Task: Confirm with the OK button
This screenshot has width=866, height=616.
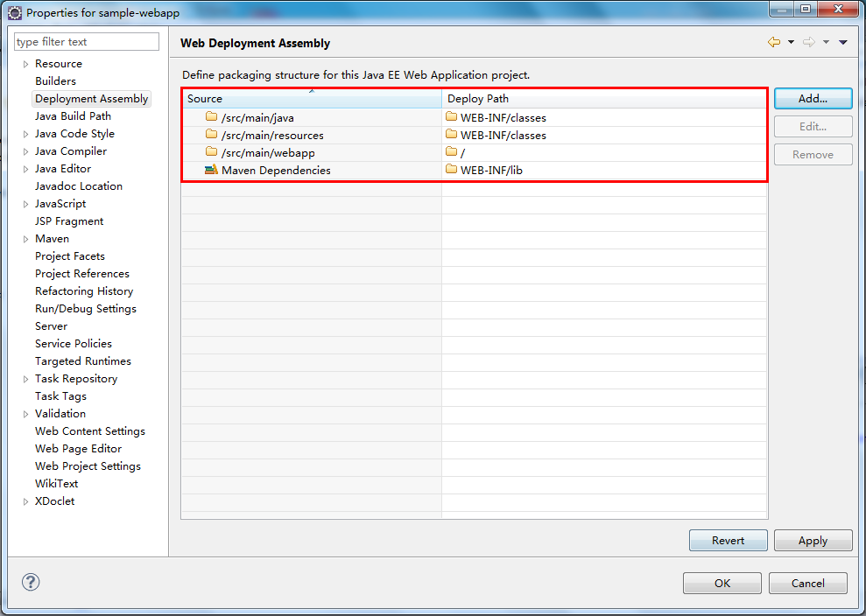Action: tap(722, 583)
